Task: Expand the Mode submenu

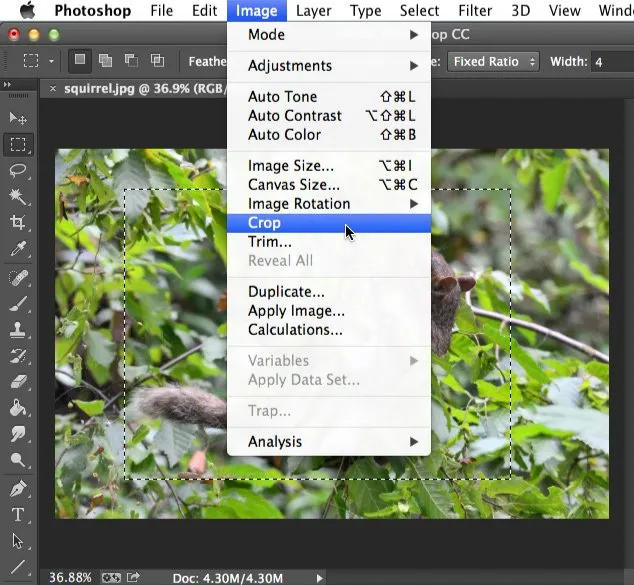Action: (329, 35)
